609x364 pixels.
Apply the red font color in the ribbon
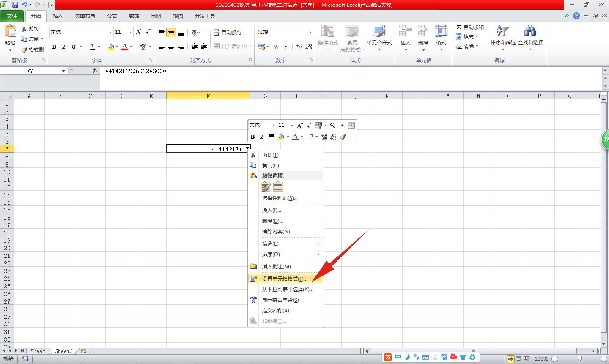coord(125,47)
